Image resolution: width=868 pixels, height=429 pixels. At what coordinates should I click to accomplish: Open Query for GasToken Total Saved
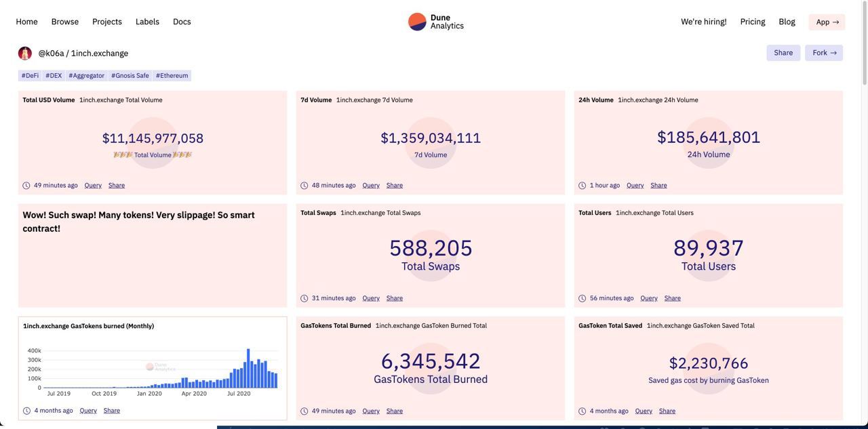pyautogui.click(x=644, y=411)
